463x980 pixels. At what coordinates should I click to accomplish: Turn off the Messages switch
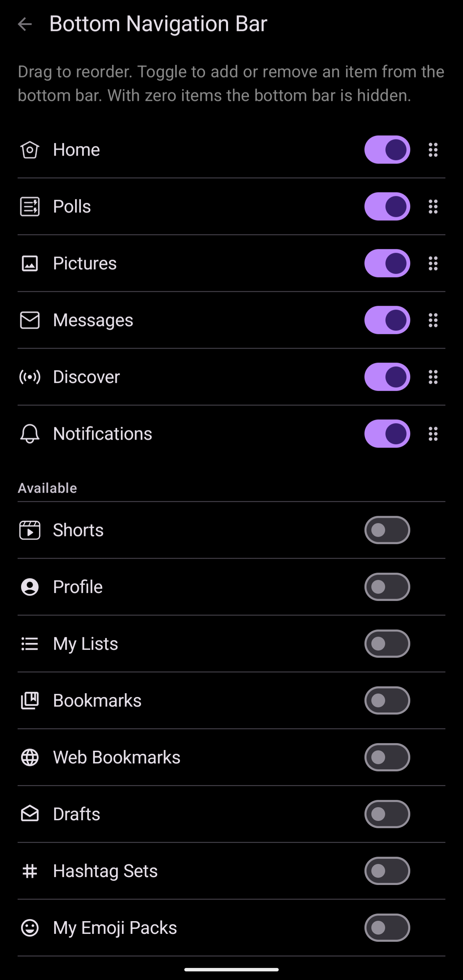tap(387, 320)
